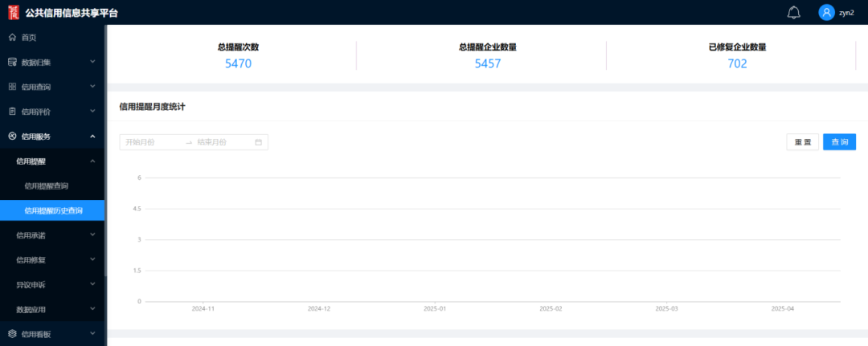Image resolution: width=868 pixels, height=346 pixels.
Task: Click the 总提醒次数 label
Action: coord(238,47)
